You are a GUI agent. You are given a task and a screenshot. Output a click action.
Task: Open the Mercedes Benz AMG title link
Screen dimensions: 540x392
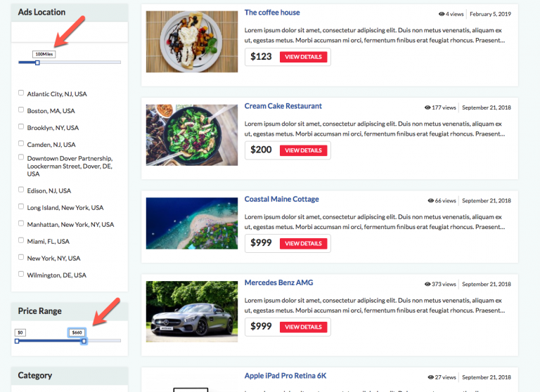tap(278, 282)
